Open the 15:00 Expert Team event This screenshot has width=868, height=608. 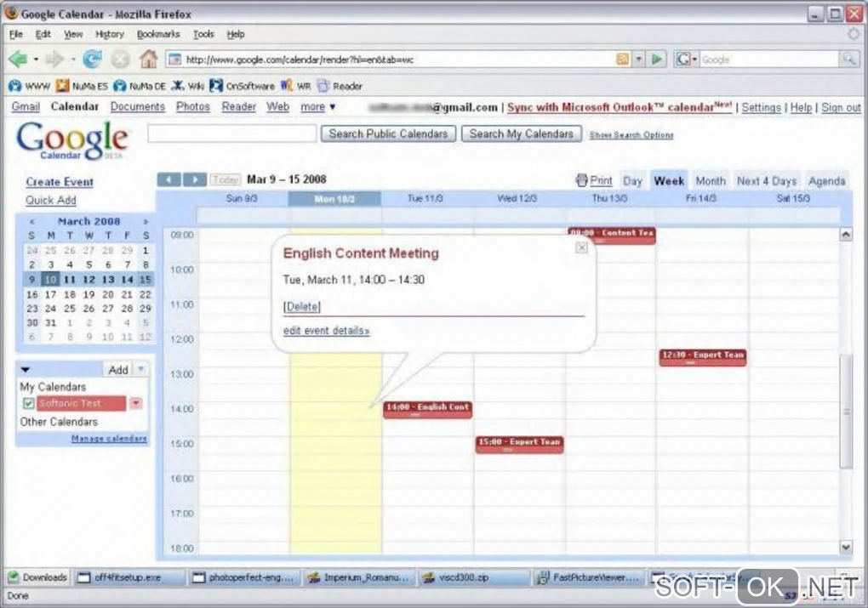pos(519,444)
